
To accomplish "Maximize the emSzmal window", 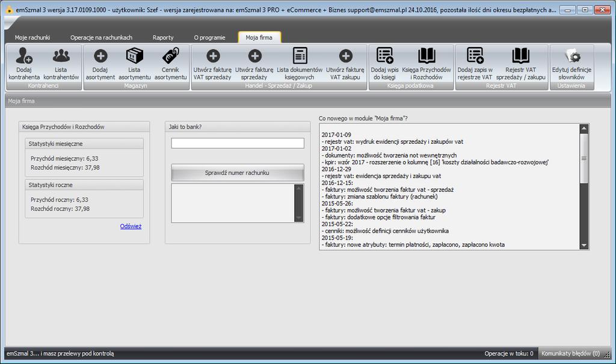I will tap(585, 10).
